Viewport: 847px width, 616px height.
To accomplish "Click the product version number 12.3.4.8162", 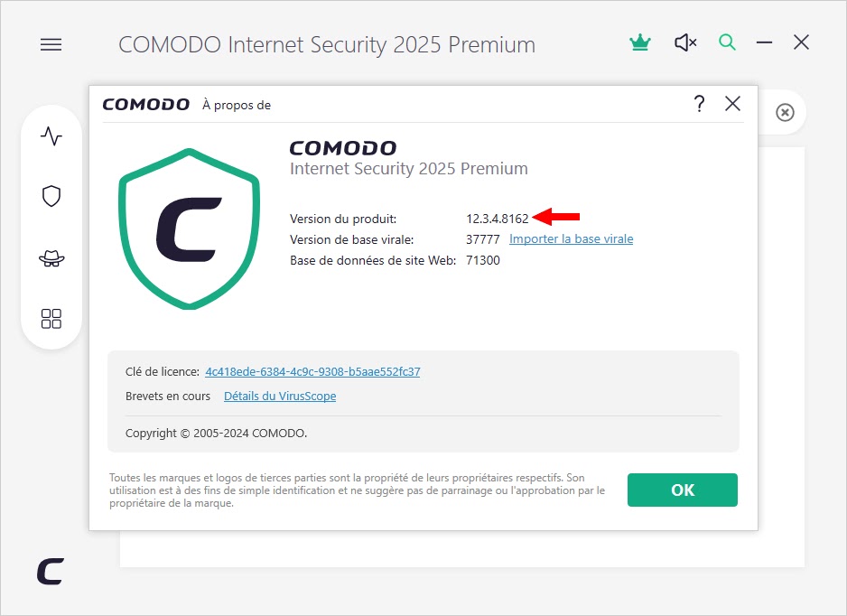I will [497, 219].
